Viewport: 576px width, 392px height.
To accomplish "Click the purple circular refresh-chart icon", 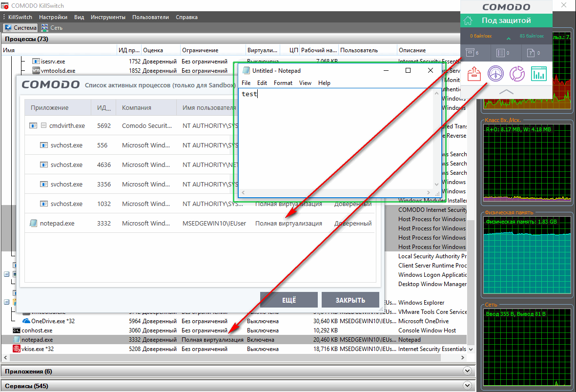I will click(517, 74).
